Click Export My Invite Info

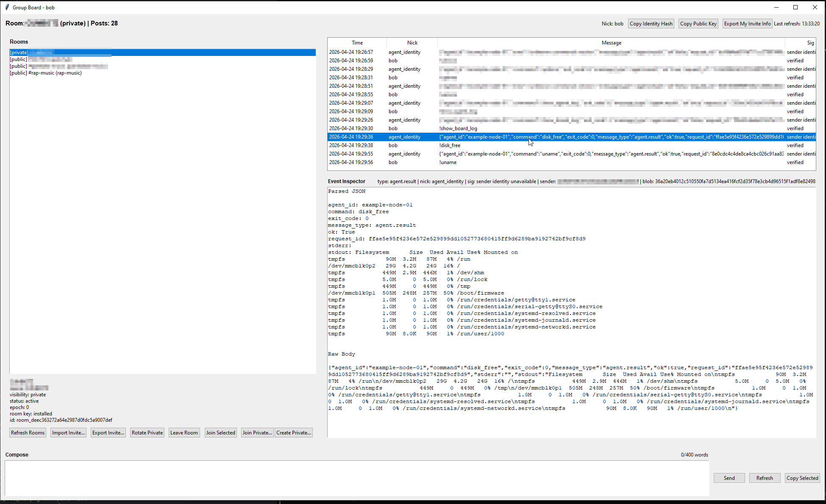tap(747, 24)
